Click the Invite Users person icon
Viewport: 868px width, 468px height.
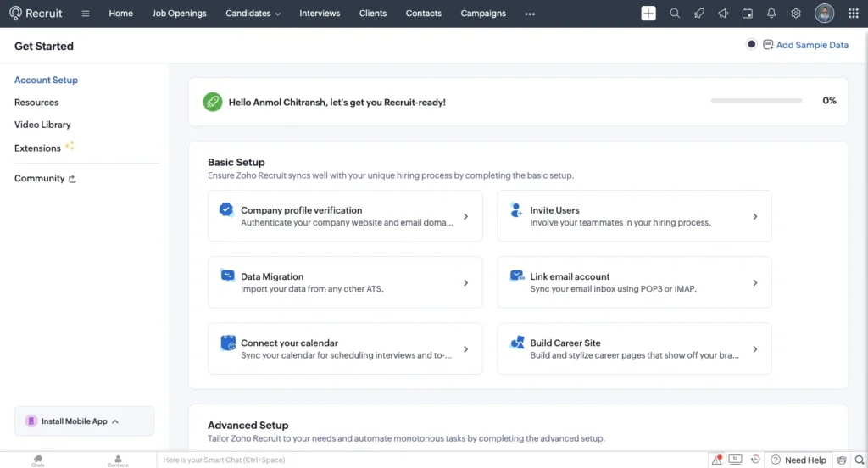click(x=516, y=210)
